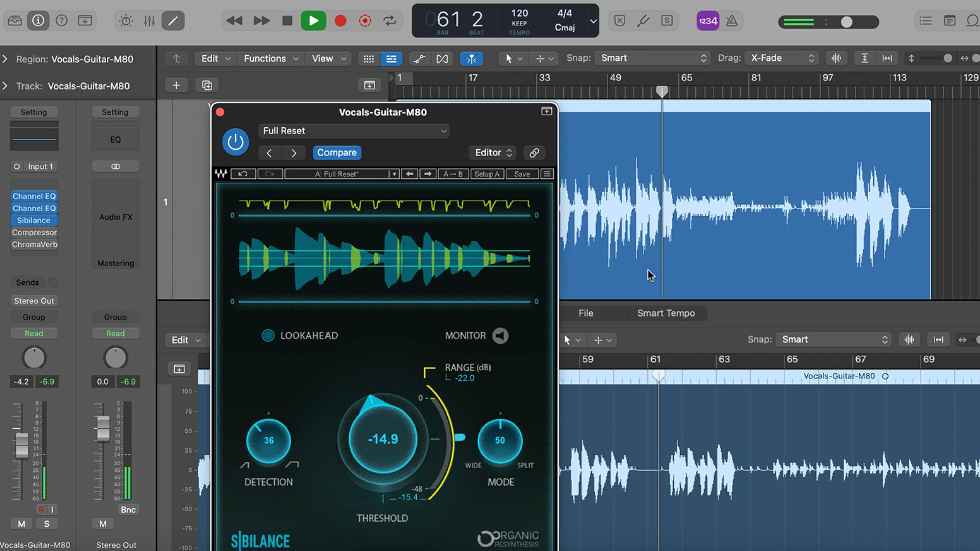
Task: Open the LCD display mode dropdown arrow
Action: click(593, 21)
